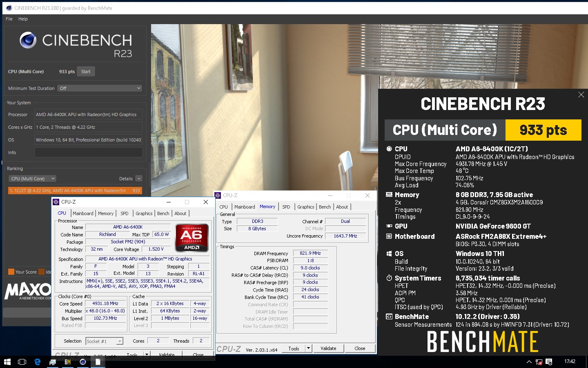Open the Help menu in Cinebench
Screen dimensions: 588x368
pyautogui.click(x=23, y=19)
